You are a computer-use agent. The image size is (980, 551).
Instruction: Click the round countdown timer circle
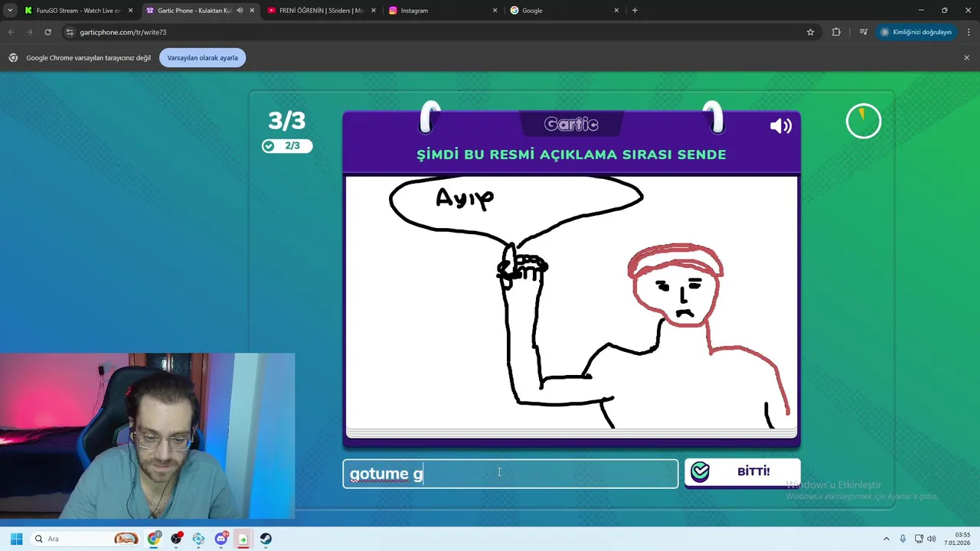pos(864,121)
